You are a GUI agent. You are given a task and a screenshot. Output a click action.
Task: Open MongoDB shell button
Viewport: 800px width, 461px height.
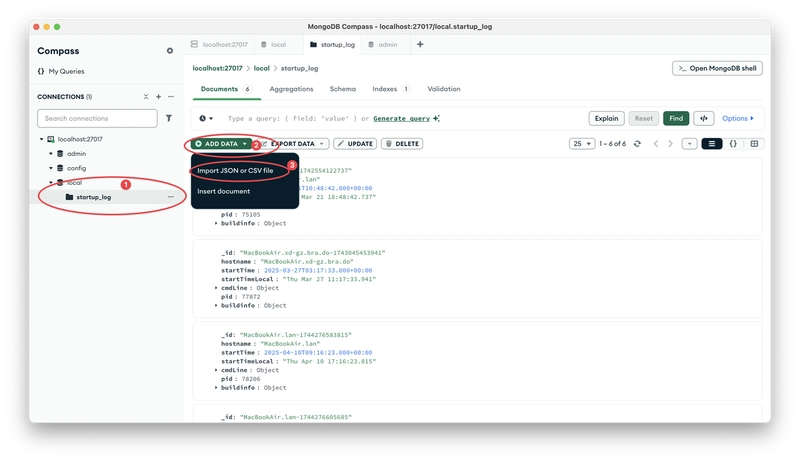pyautogui.click(x=717, y=68)
